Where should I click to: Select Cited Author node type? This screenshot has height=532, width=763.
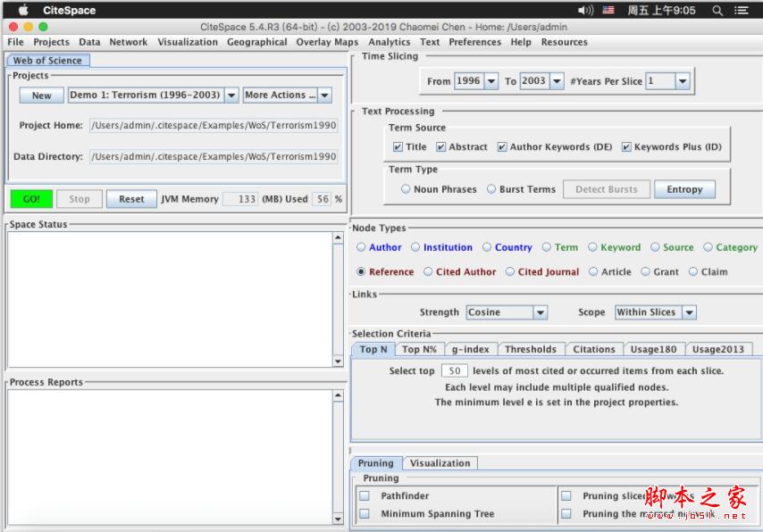(x=428, y=271)
